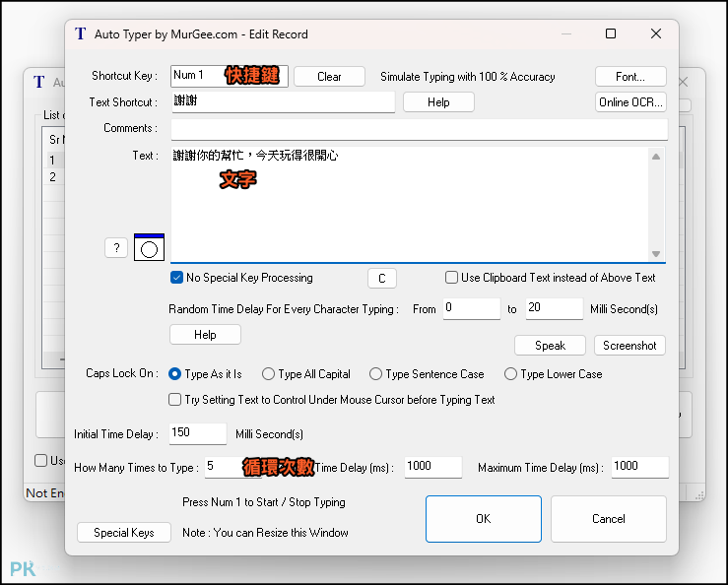Click the random delay to field showing 20
Viewport: 728px width, 585px height.
click(555, 308)
